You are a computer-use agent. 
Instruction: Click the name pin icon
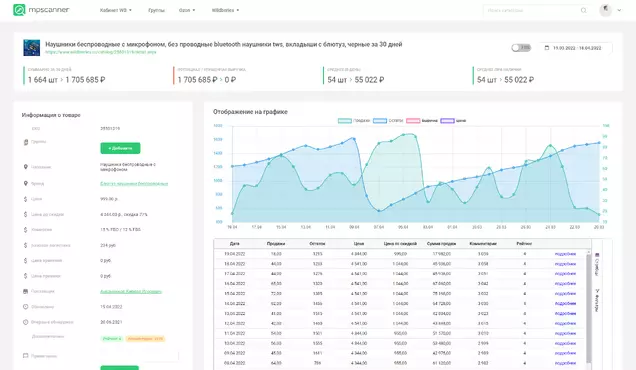click(26, 167)
